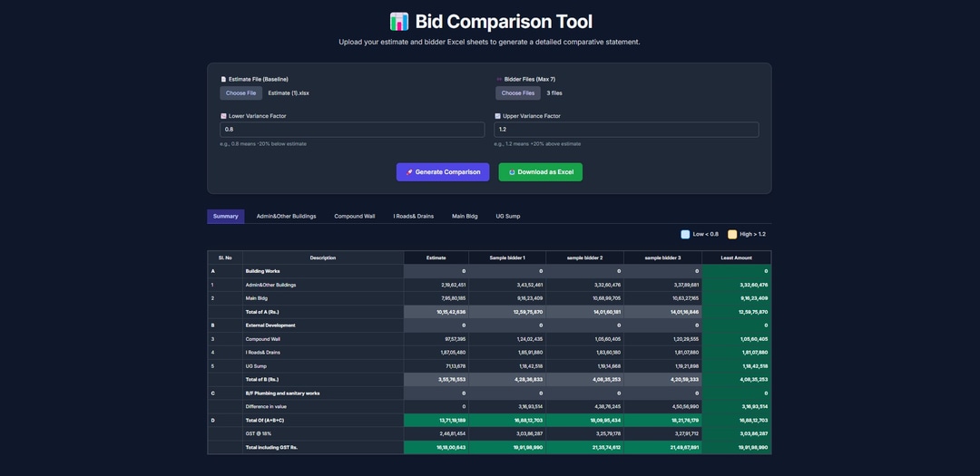The height and width of the screenshot is (476, 980).
Task: Click the Description column header
Action: (323, 257)
